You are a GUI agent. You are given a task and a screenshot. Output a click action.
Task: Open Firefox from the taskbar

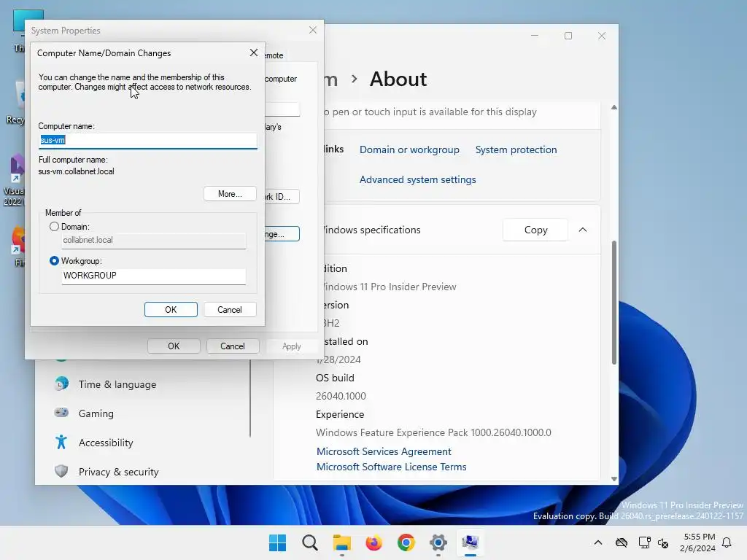click(374, 542)
